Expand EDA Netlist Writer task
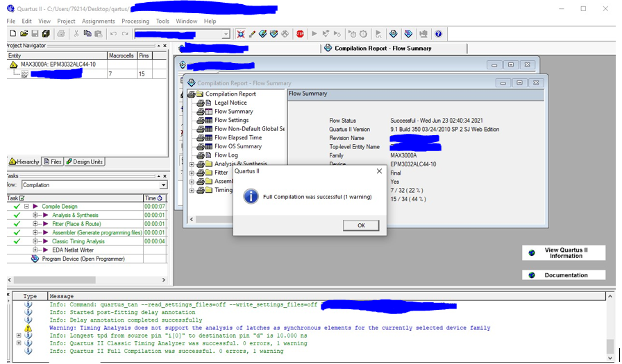Viewport: 622px width, 364px height. [35, 250]
